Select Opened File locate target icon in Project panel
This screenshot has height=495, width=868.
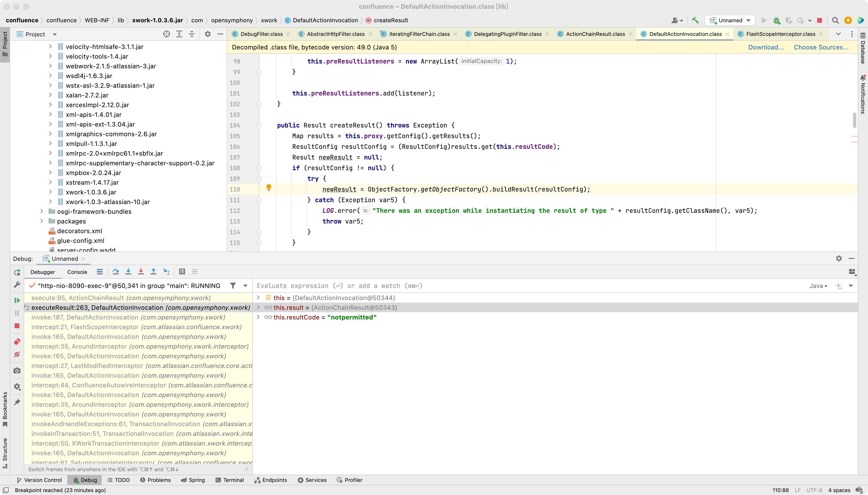(166, 34)
